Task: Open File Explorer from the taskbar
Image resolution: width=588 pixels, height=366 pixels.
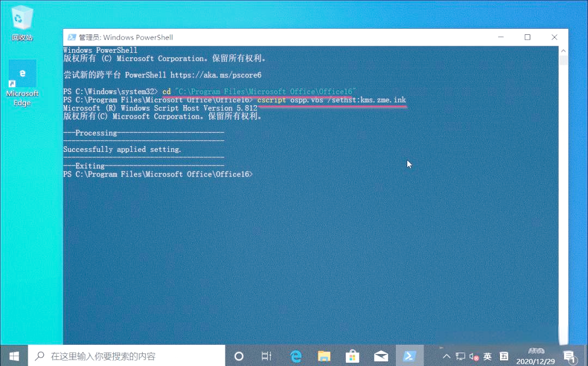Action: coord(324,356)
